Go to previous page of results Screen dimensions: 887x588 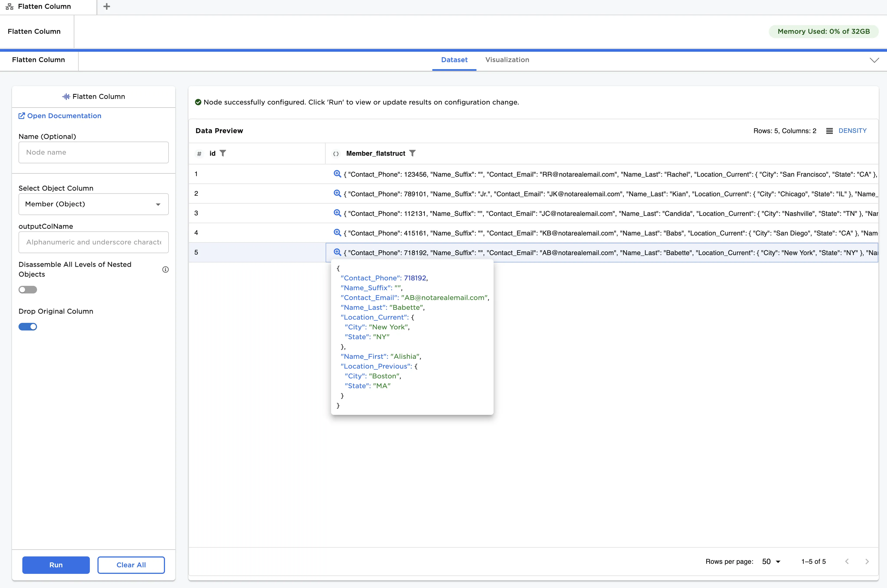pyautogui.click(x=846, y=561)
